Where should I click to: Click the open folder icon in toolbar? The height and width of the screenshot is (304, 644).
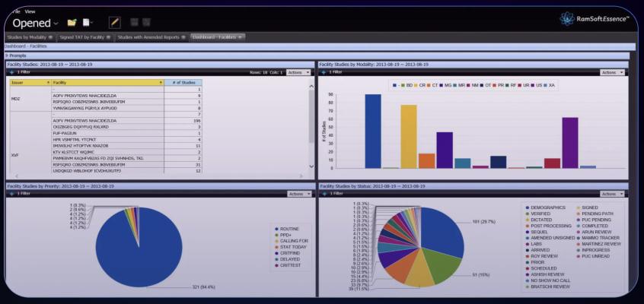pos(72,23)
